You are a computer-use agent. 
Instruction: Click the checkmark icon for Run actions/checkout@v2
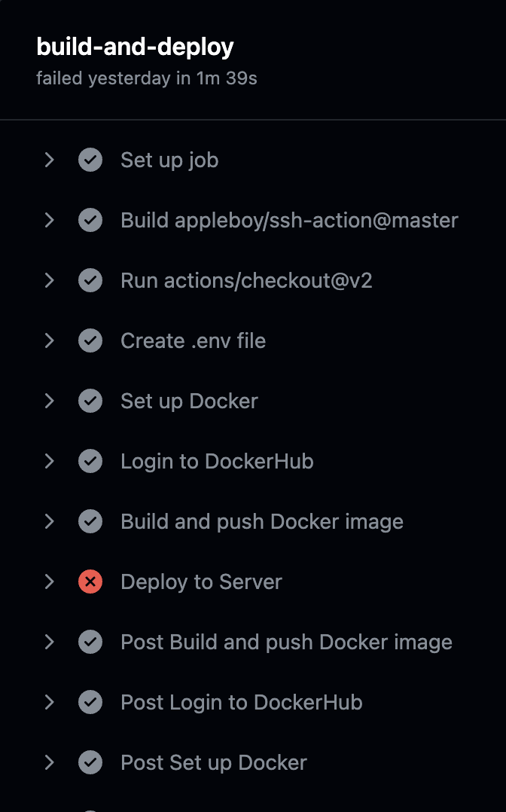click(90, 281)
